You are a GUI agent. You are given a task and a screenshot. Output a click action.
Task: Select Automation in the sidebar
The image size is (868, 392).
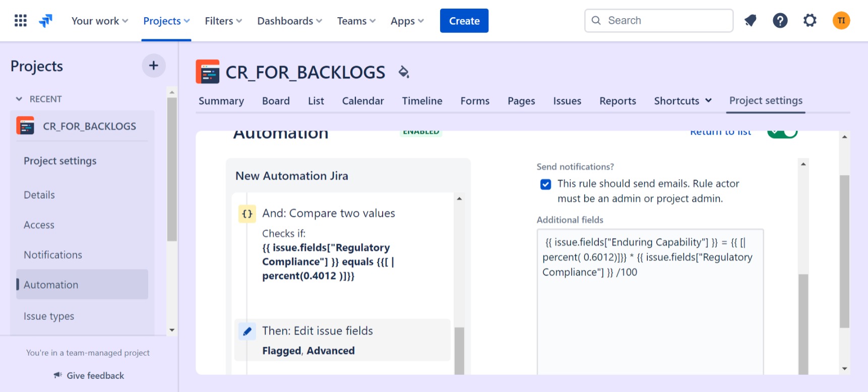point(82,285)
